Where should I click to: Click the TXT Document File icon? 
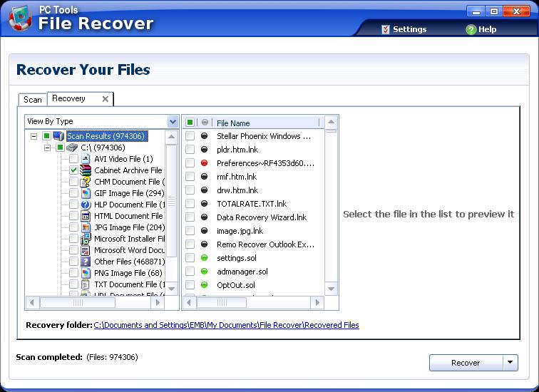point(86,284)
